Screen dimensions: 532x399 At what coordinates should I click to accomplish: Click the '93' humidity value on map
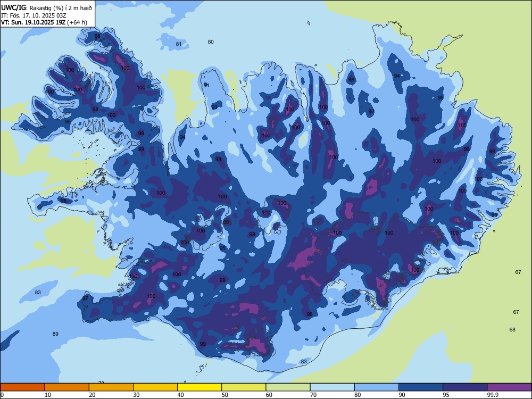click(x=214, y=107)
